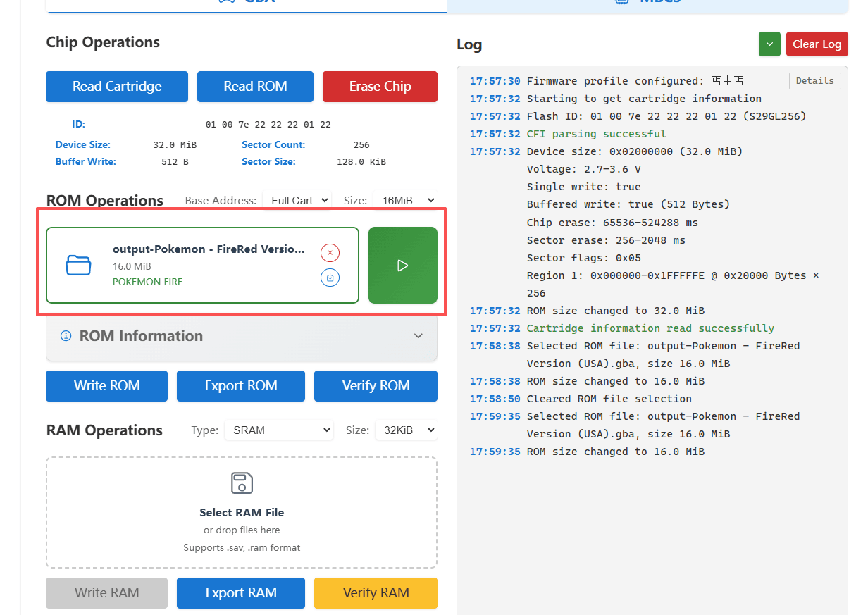Image resolution: width=868 pixels, height=615 pixels.
Task: Click the info icon beside ROM Information
Action: (x=66, y=336)
